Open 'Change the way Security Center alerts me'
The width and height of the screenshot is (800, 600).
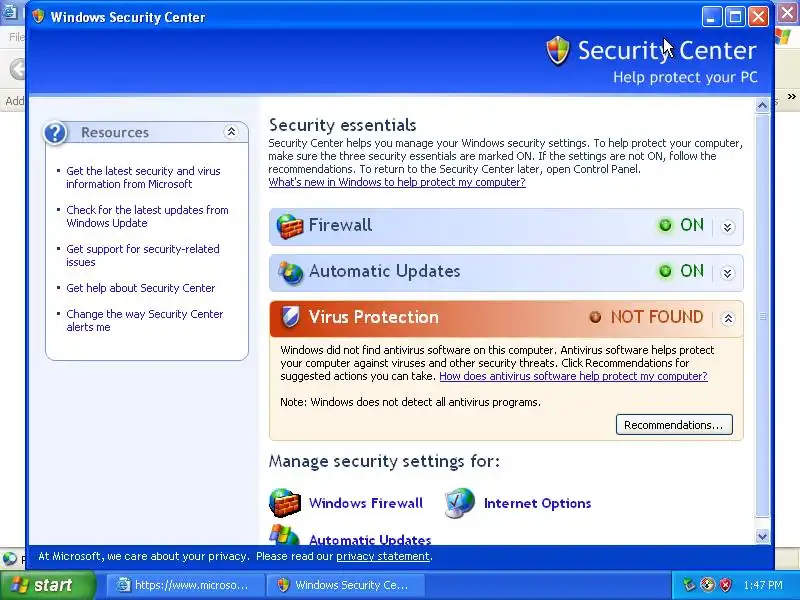point(145,320)
